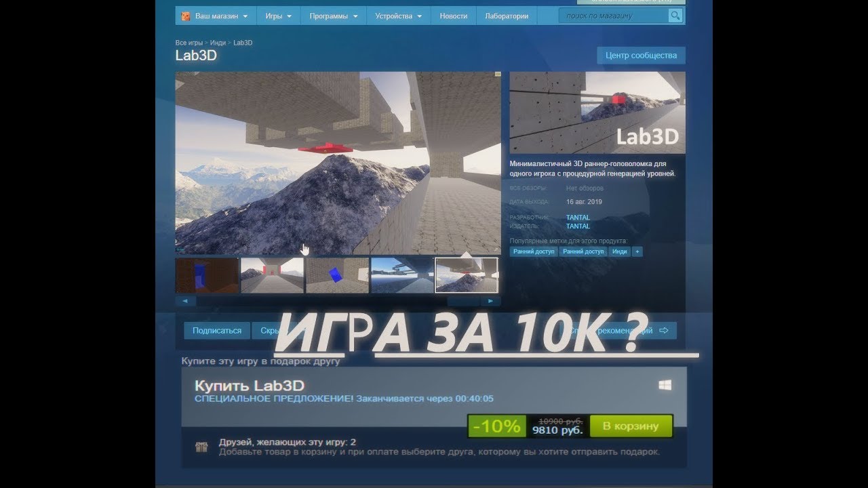Click the Нет обзоров review text

click(x=585, y=188)
